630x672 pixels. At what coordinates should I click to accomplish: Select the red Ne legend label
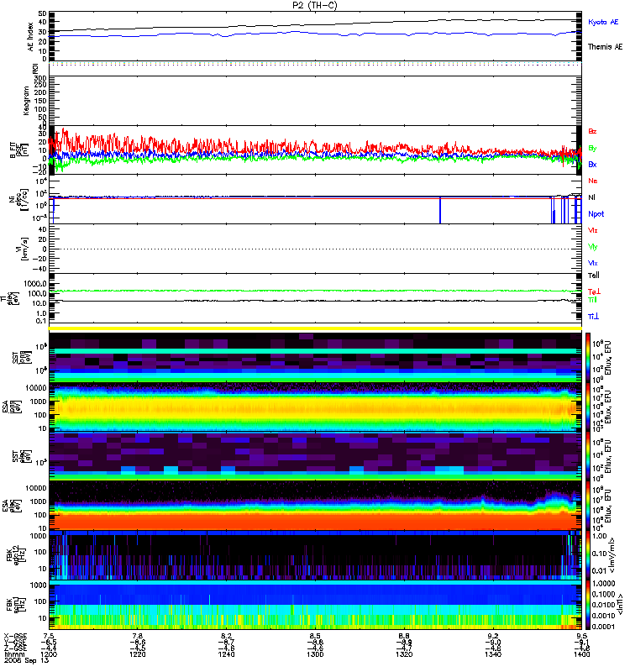pos(593,181)
